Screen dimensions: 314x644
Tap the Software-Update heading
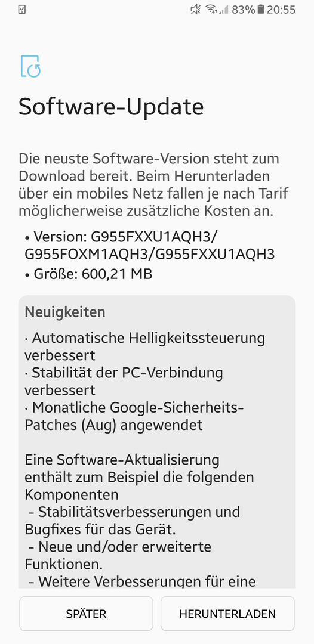[x=111, y=107]
